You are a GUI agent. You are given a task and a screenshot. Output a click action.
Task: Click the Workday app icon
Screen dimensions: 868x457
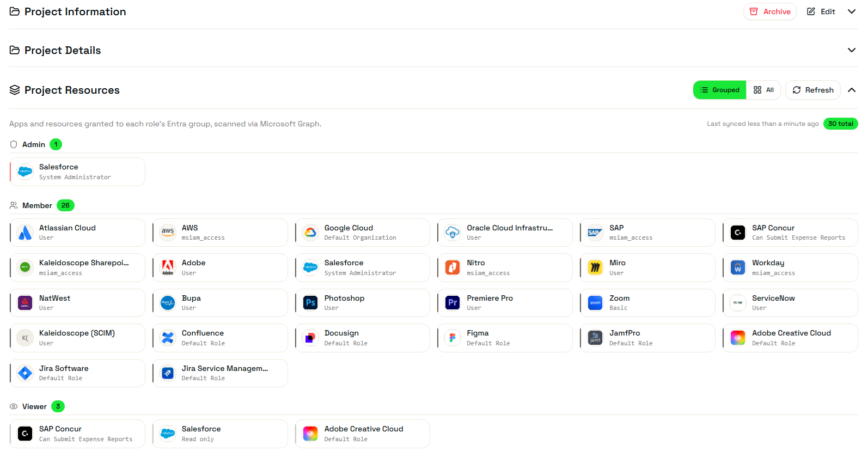[738, 267]
